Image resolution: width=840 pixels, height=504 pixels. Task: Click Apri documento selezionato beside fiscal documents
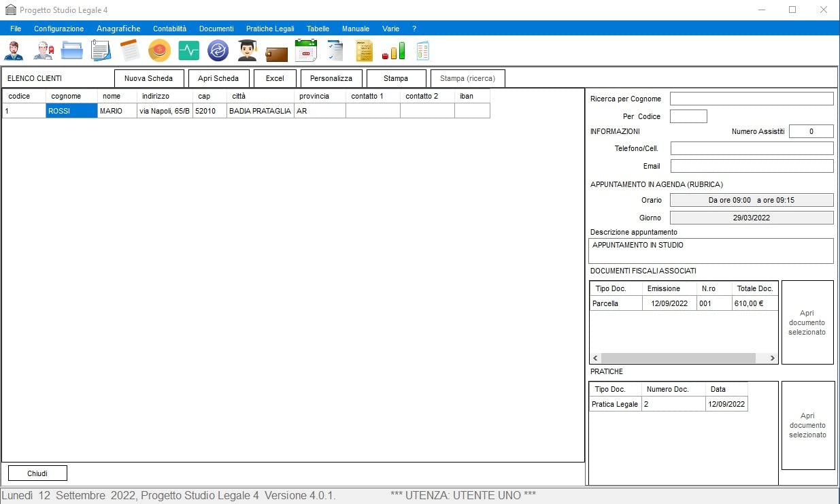point(807,322)
